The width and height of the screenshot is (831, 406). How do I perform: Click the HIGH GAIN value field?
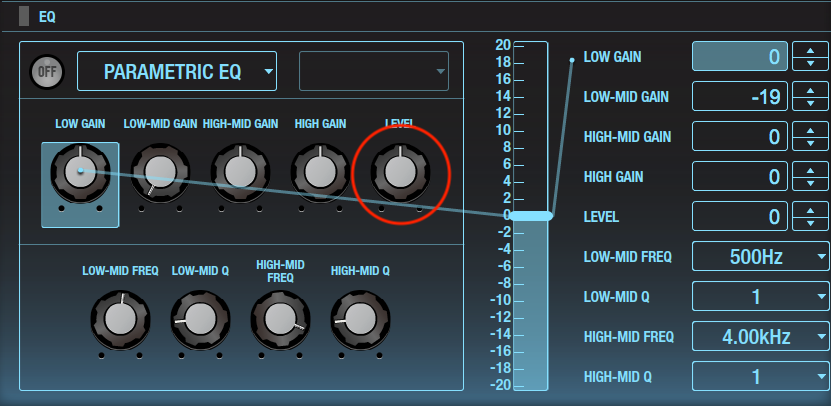739,177
